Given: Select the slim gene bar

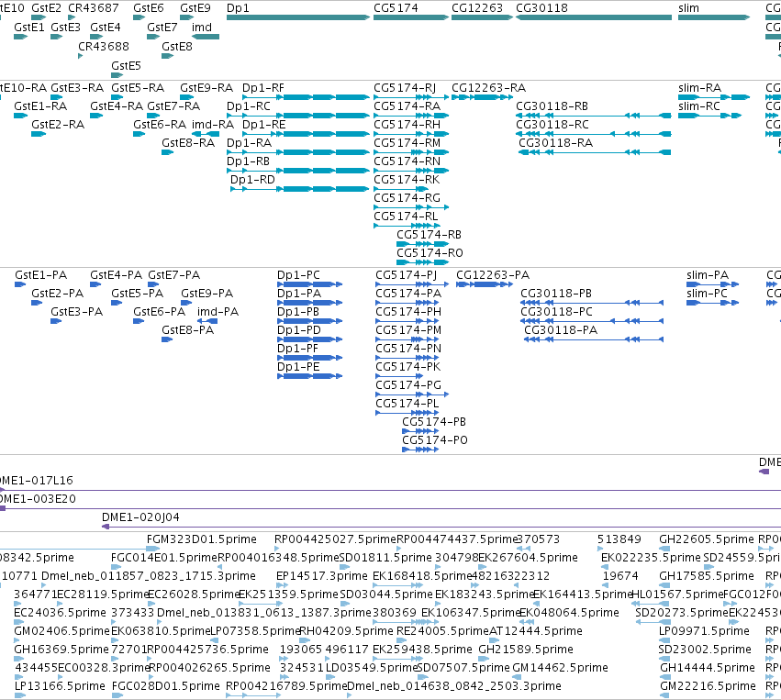Looking at the screenshot, I should coord(714,17).
